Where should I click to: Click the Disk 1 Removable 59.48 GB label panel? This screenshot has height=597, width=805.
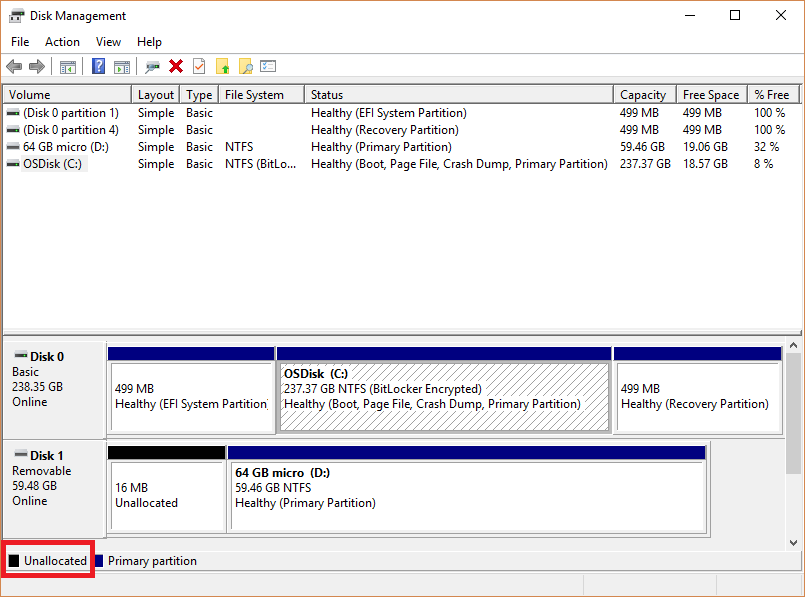point(54,489)
